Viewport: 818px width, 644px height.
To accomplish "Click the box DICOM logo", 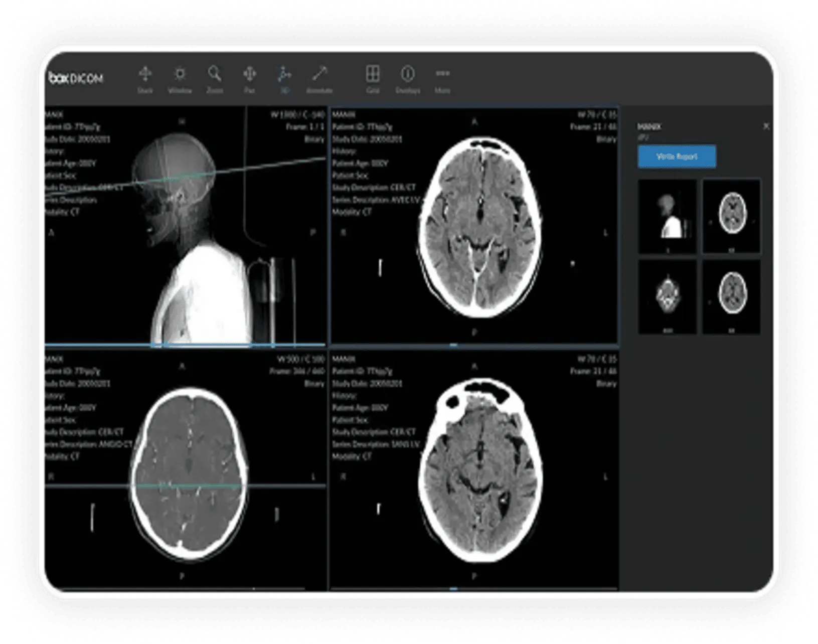I will (x=76, y=78).
